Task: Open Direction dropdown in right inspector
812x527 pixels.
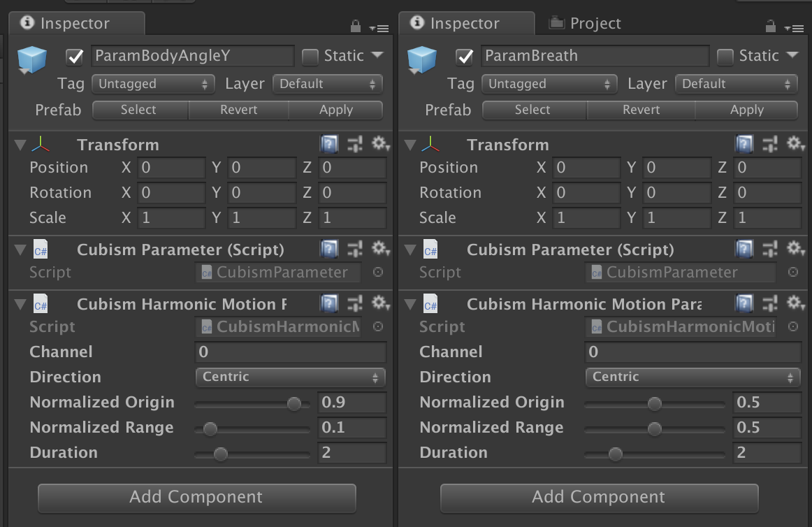Action: [x=693, y=377]
